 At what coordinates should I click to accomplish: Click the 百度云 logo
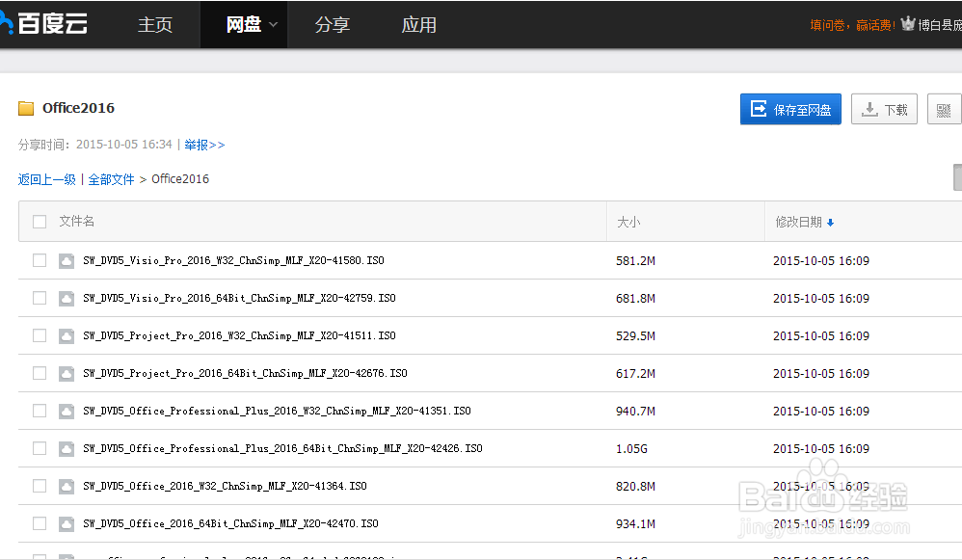(44, 24)
